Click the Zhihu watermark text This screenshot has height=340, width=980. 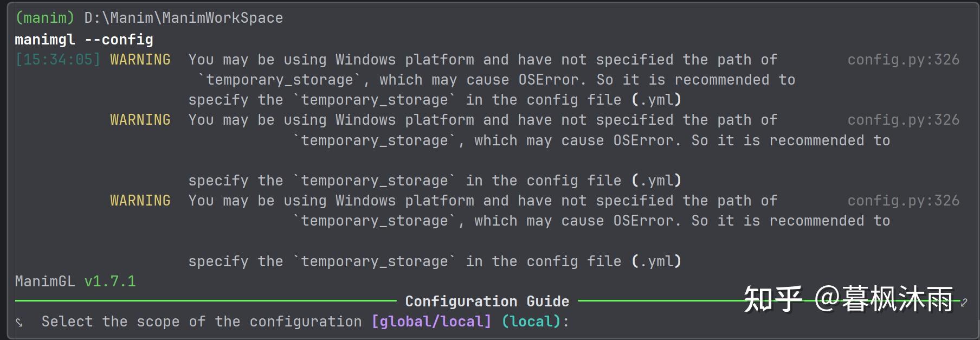tap(848, 299)
